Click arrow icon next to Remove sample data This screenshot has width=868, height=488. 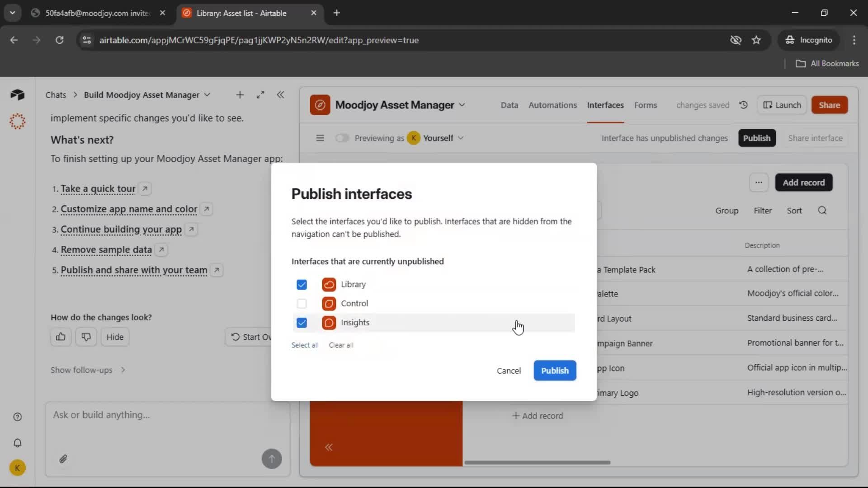[x=161, y=250]
